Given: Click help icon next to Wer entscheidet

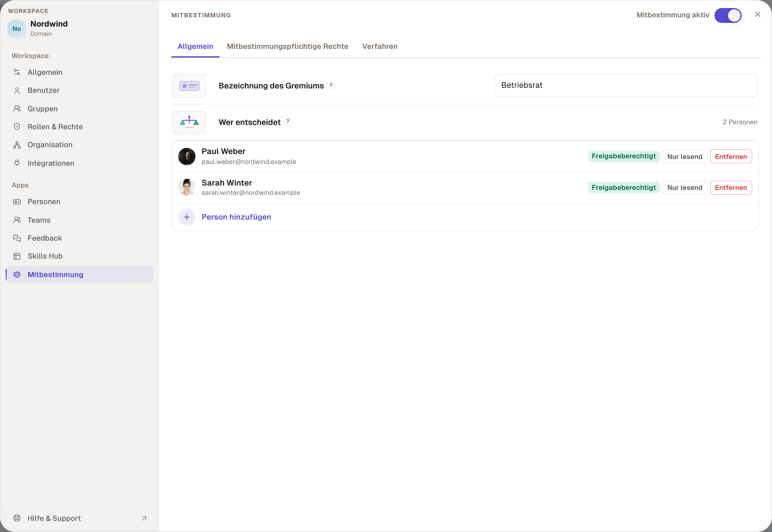Looking at the screenshot, I should [288, 122].
